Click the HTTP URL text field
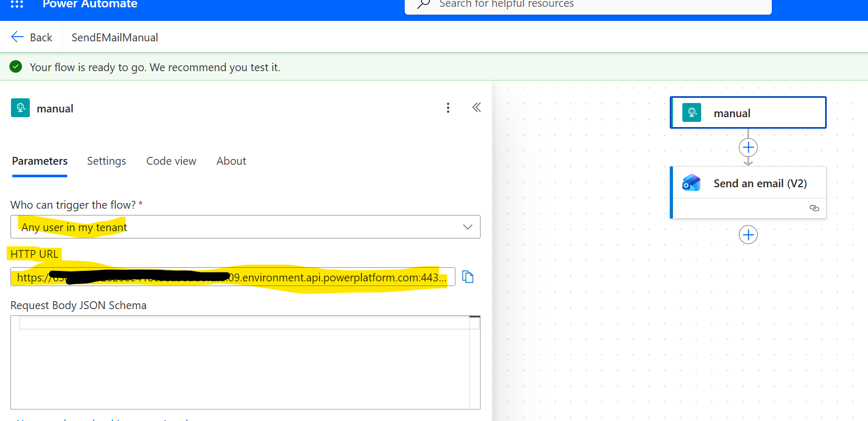This screenshot has height=421, width=868. (233, 277)
